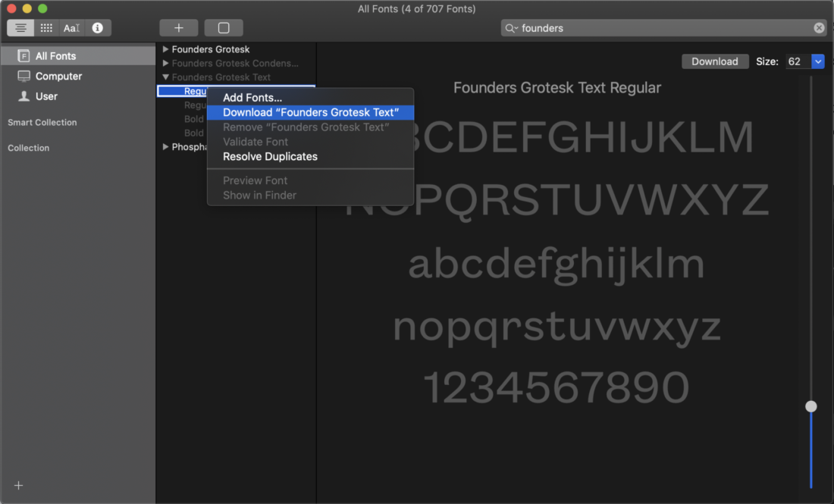The width and height of the screenshot is (834, 504).
Task: Select User in sidebar
Action: [x=77, y=96]
